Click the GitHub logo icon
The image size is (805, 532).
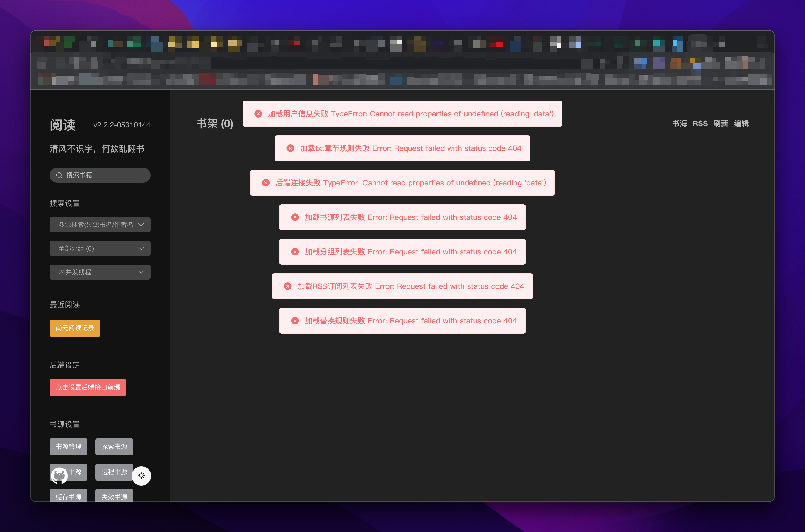tap(59, 475)
